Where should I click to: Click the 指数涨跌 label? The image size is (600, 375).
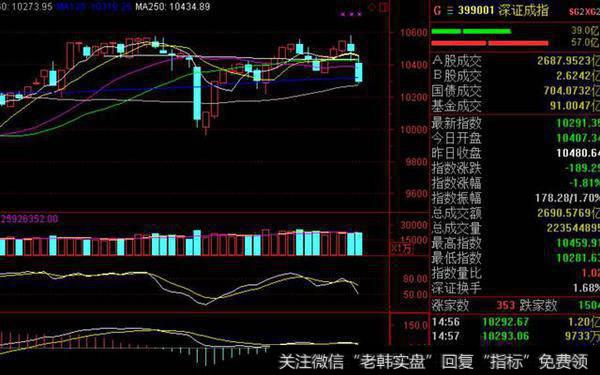point(457,168)
